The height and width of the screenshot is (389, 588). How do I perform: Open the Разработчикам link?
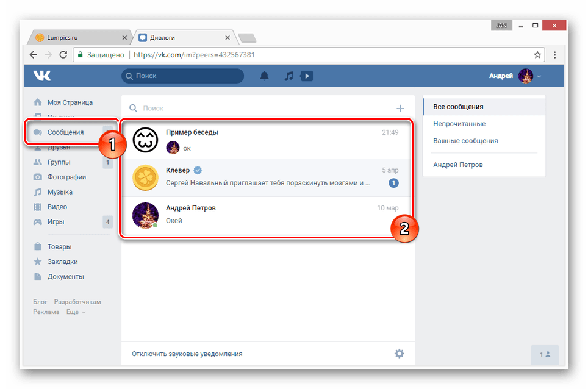point(77,301)
